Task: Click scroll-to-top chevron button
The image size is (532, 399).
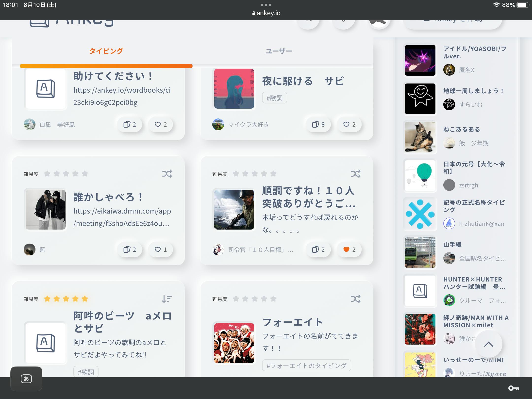Action: [488, 344]
